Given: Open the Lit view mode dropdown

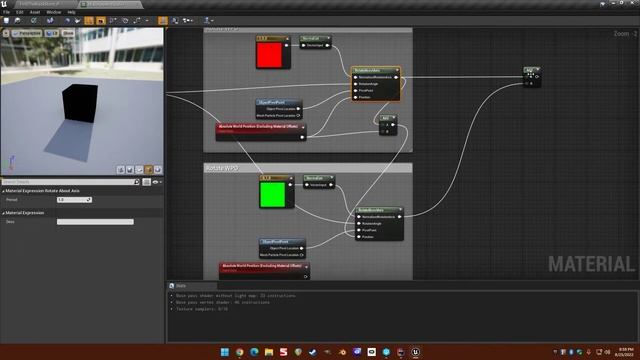Looking at the screenshot, I should [x=52, y=33].
